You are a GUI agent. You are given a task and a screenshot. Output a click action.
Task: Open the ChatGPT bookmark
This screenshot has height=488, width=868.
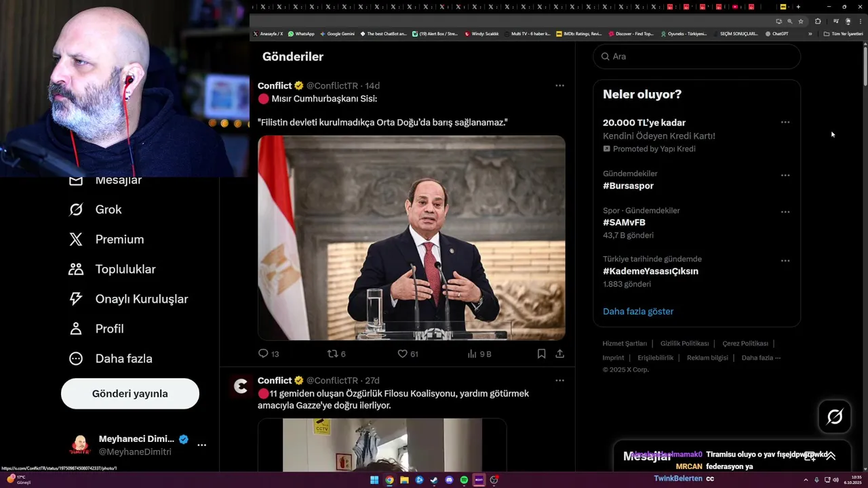(776, 33)
